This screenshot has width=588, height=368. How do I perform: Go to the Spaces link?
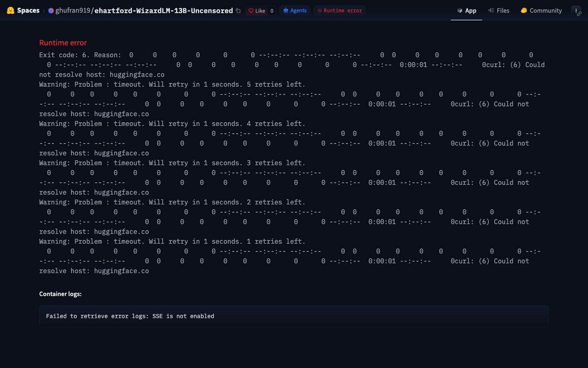pyautogui.click(x=28, y=11)
